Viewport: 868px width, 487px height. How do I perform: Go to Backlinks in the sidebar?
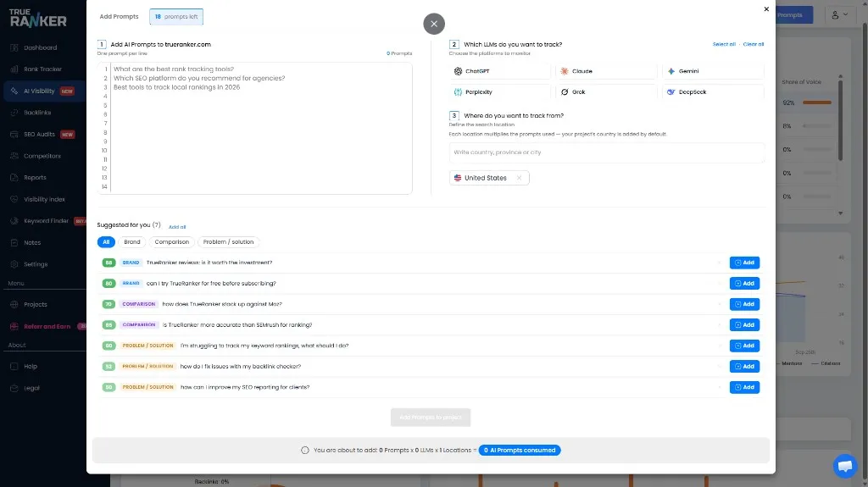[37, 113]
